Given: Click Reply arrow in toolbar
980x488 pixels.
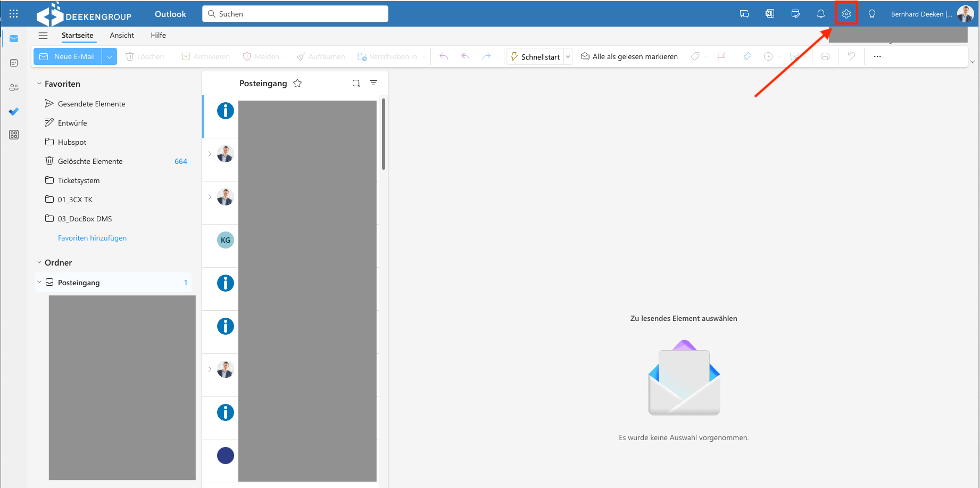Looking at the screenshot, I should (x=444, y=56).
